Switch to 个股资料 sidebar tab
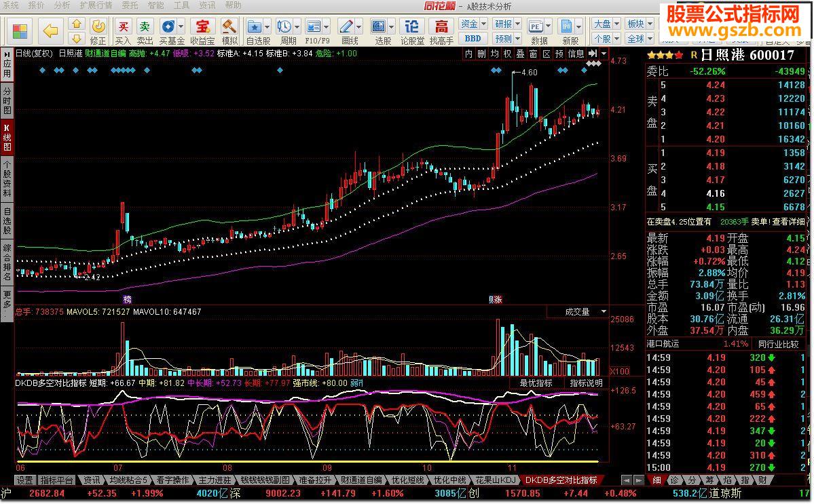814x504 pixels. [7, 178]
